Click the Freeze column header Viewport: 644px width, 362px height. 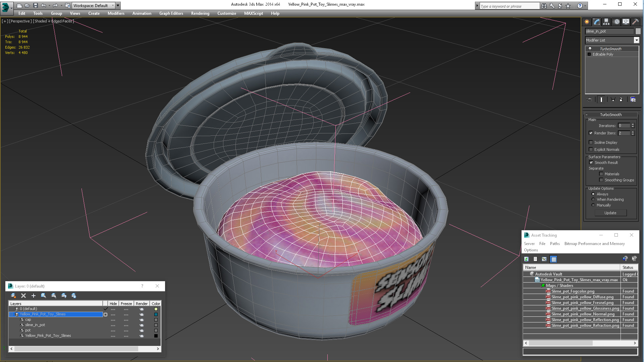[126, 304]
